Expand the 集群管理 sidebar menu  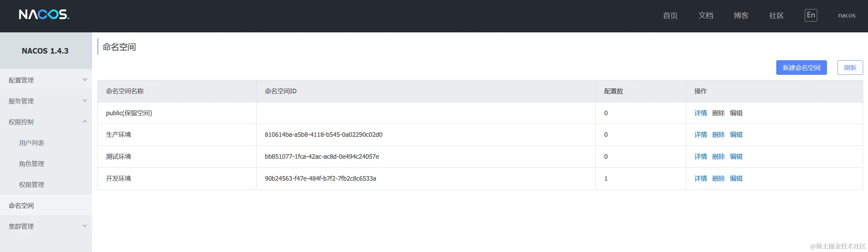46,226
